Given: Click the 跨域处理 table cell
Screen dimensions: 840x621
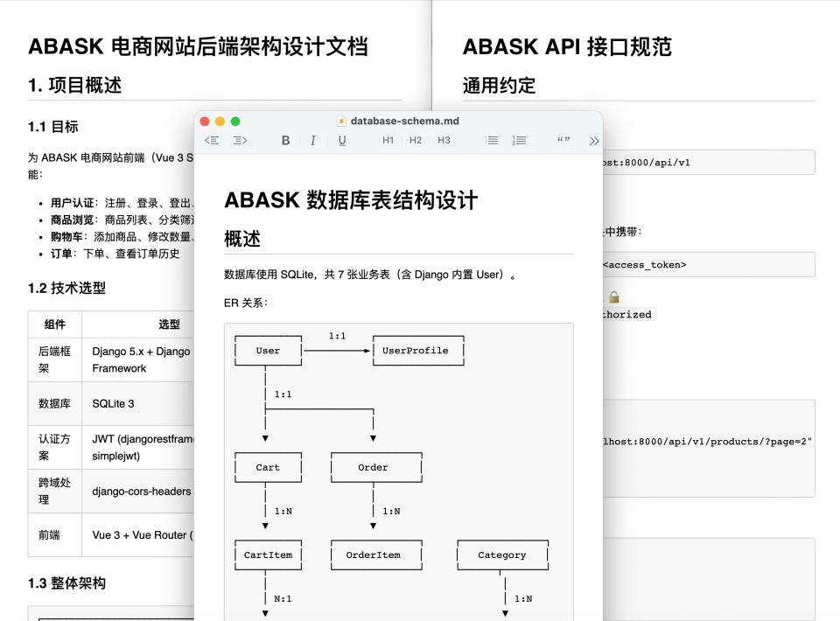Looking at the screenshot, I should pyautogui.click(x=54, y=492).
